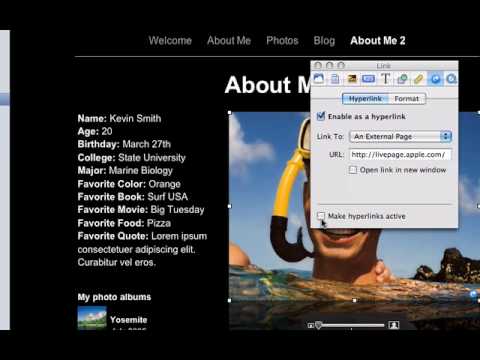Image resolution: width=480 pixels, height=360 pixels.
Task: Uncheck Enable as a hyperlink
Action: pyautogui.click(x=321, y=116)
